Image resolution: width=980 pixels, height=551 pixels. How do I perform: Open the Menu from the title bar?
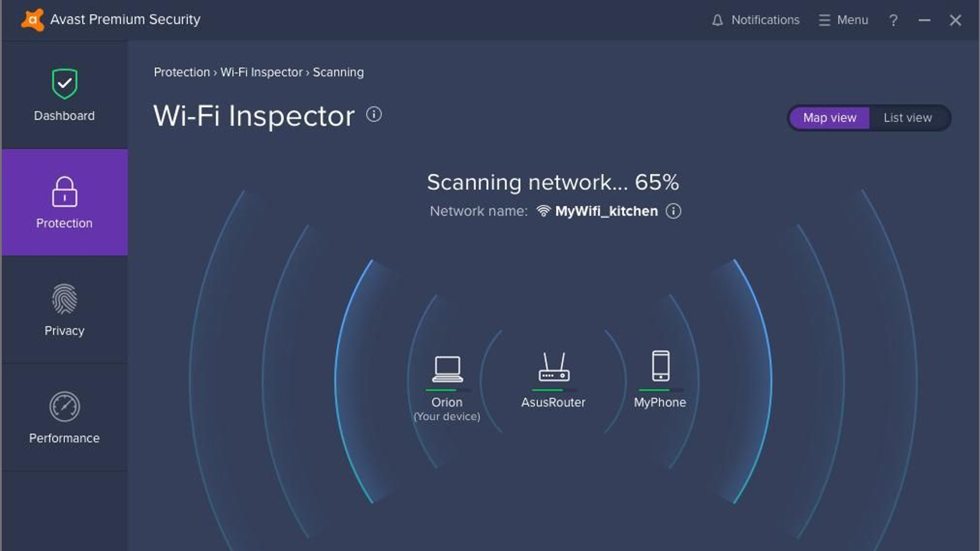tap(843, 20)
